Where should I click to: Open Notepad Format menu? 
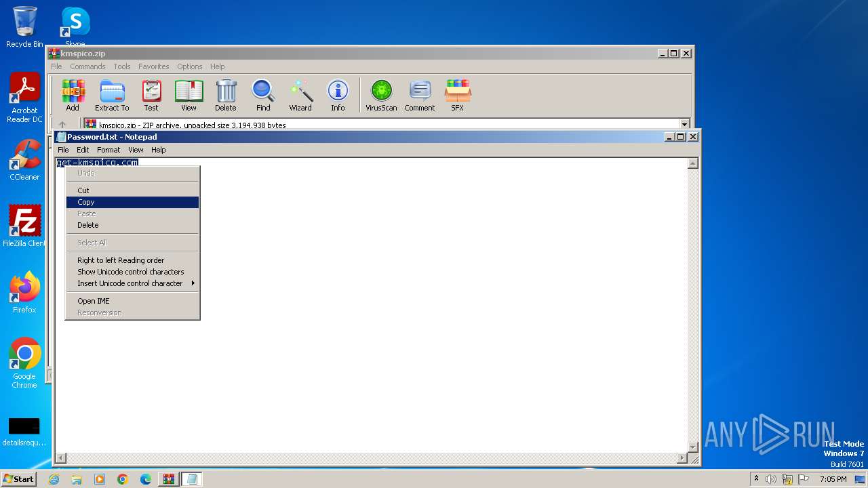tap(108, 150)
